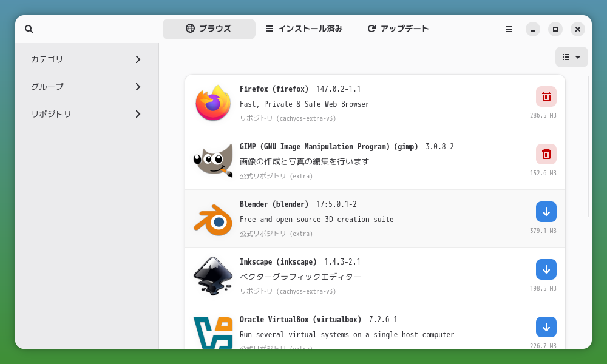Click the GIMP mascot logo
Image resolution: width=607 pixels, height=364 pixels.
click(x=213, y=161)
